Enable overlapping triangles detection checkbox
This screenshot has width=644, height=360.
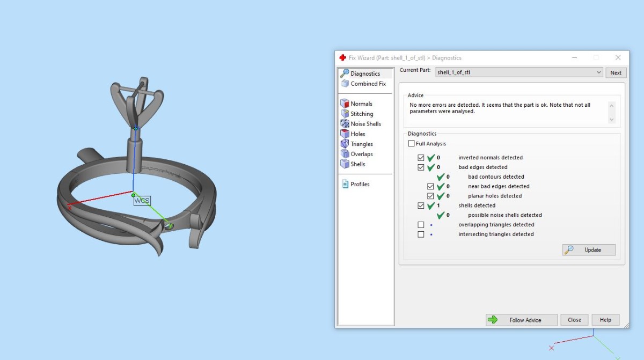[421, 225]
